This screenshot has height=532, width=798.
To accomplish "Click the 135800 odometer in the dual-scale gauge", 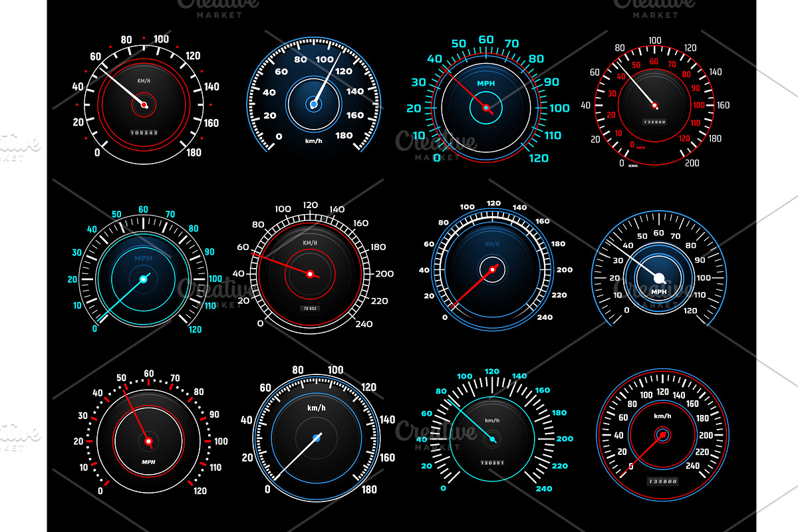I will [x=654, y=122].
